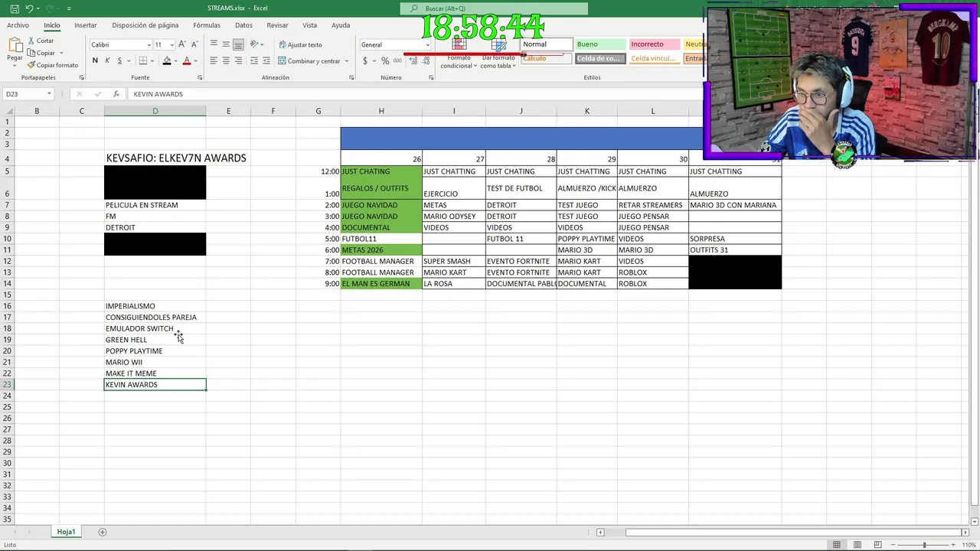This screenshot has height=551, width=980.
Task: Open the General number format dropdown
Action: pyautogui.click(x=427, y=44)
